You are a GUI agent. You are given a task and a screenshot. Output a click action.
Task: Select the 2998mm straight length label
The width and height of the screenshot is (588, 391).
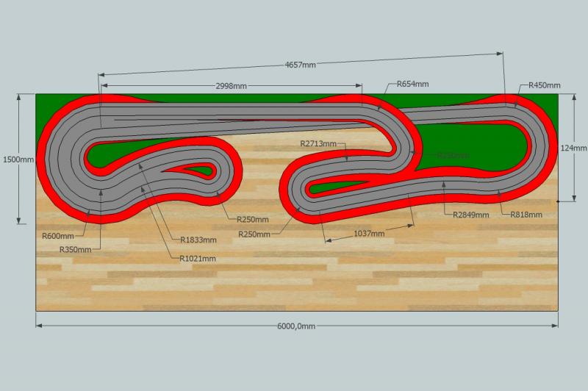tap(230, 85)
